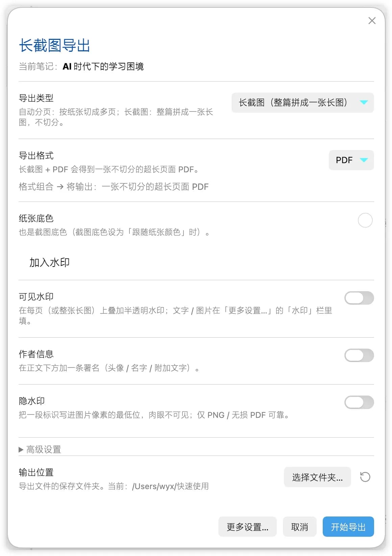This screenshot has width=392, height=556.
Task: Click the cyan arrow next to PDF
Action: [x=364, y=160]
